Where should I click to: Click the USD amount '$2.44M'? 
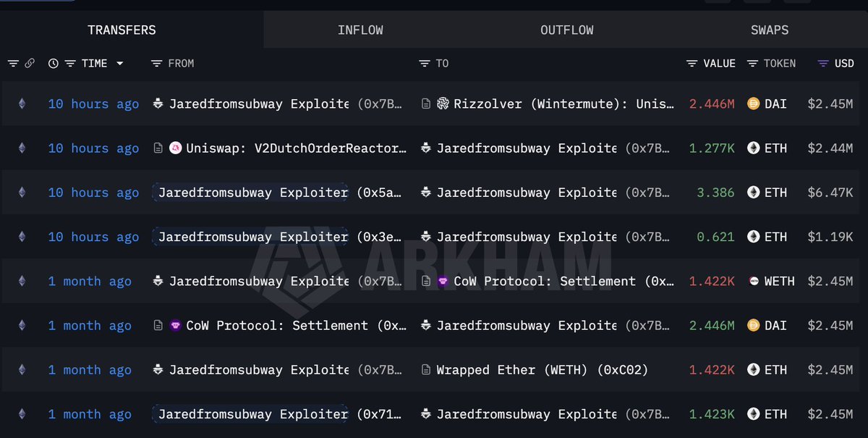tap(830, 148)
